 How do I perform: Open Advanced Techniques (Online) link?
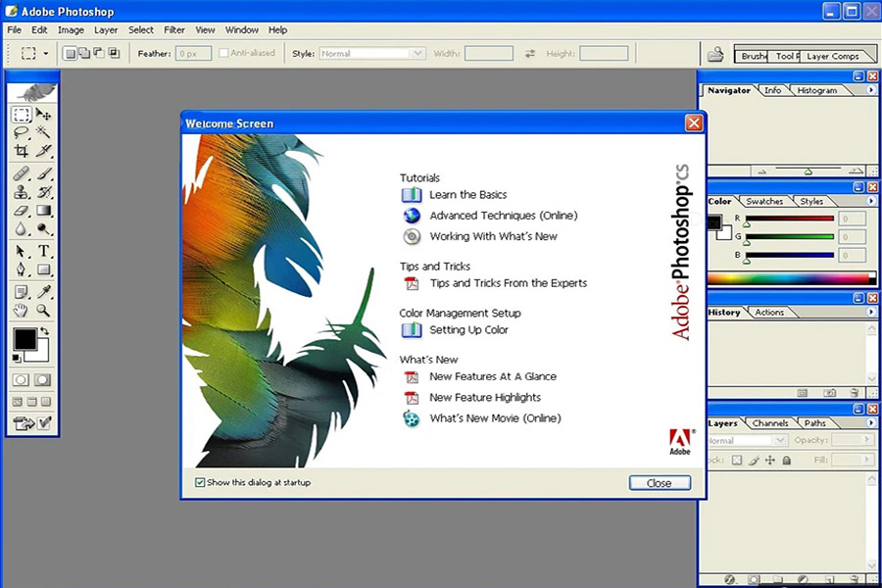coord(504,216)
